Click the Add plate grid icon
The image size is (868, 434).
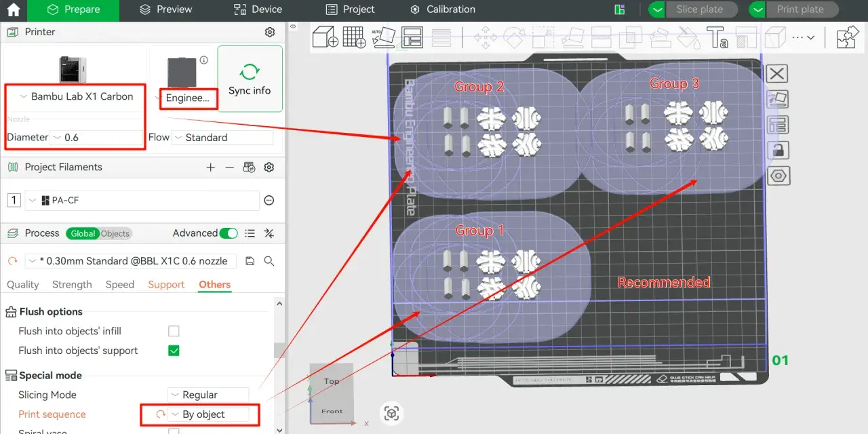click(355, 37)
